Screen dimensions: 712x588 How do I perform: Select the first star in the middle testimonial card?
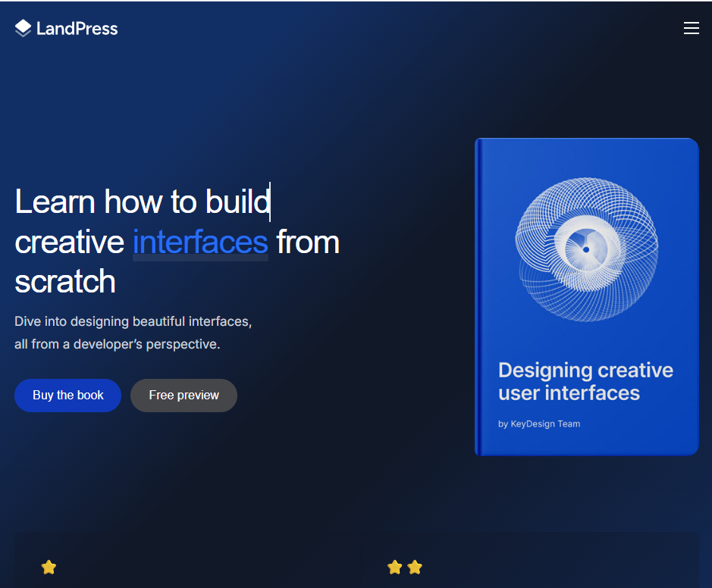[394, 567]
